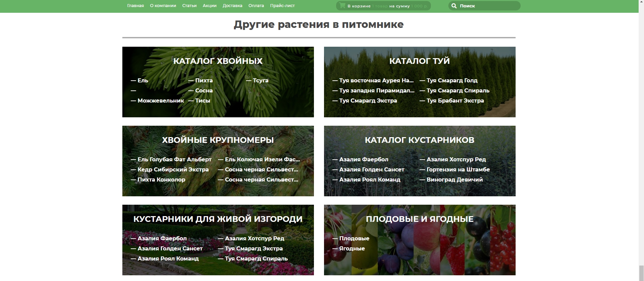
Task: Open КУСТАРНИКИ ДЛЯ ЖИВОЙ ИЗГОРОДИ heading
Action: (218, 219)
